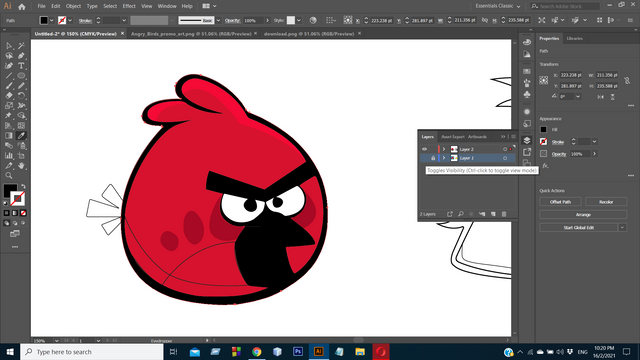Screen dimensions: 640x360
Task: Expand Layer 2 contents
Action: point(444,149)
